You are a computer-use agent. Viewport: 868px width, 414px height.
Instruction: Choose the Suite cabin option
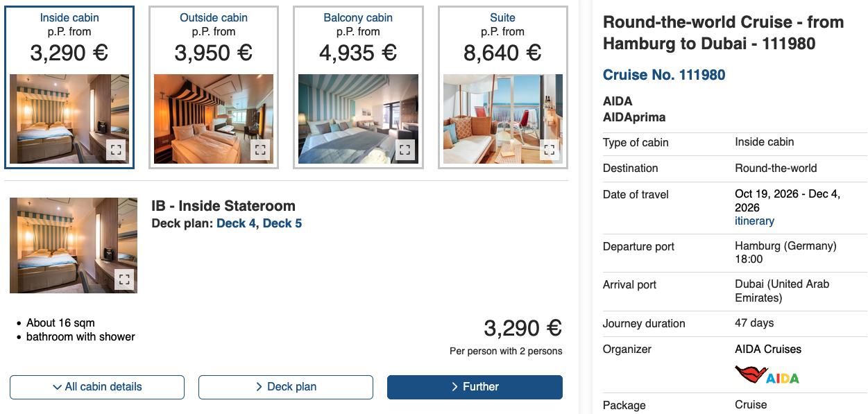[502, 35]
